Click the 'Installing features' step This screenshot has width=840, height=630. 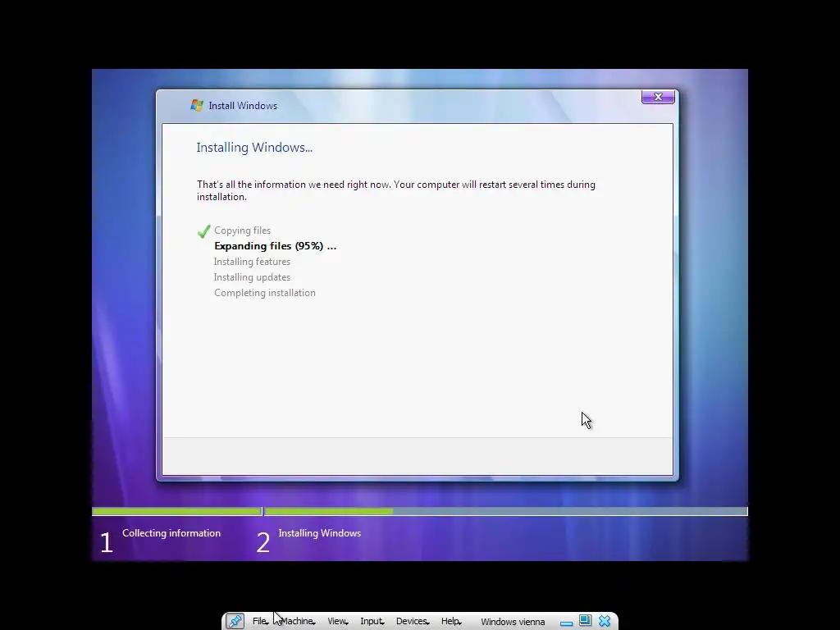252,262
